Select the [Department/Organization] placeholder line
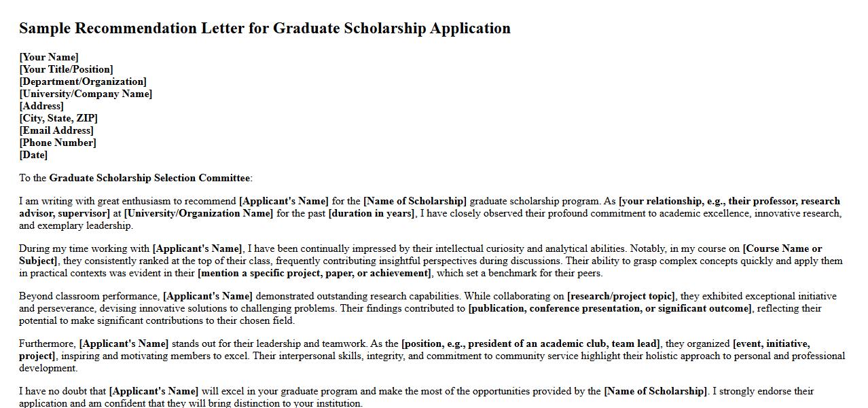The width and height of the screenshot is (868, 408). [x=83, y=81]
